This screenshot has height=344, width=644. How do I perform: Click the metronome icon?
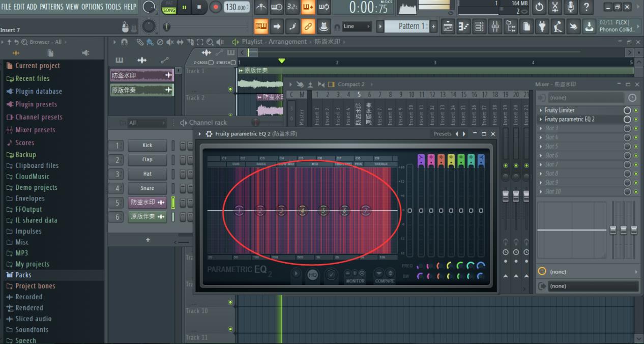tap(260, 7)
